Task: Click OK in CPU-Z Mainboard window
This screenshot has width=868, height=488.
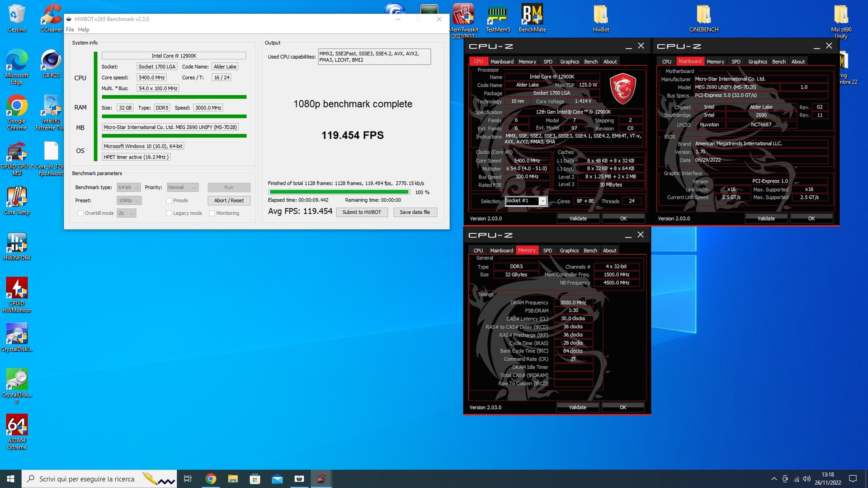Action: pos(811,219)
